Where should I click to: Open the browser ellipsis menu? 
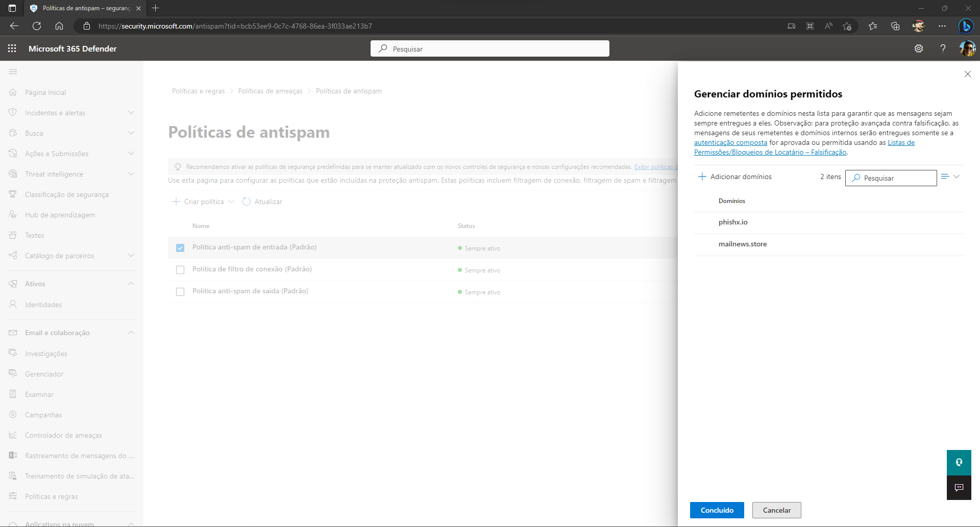[942, 26]
